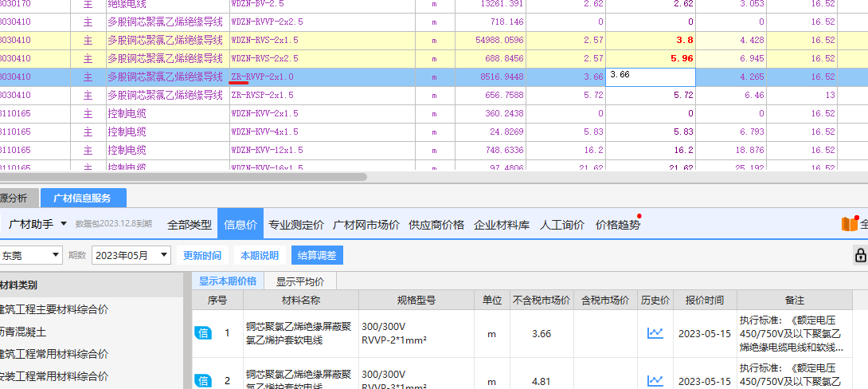Select the ZR-RVVP-2x1.0 spec cell
868x389 pixels.
tap(323, 77)
